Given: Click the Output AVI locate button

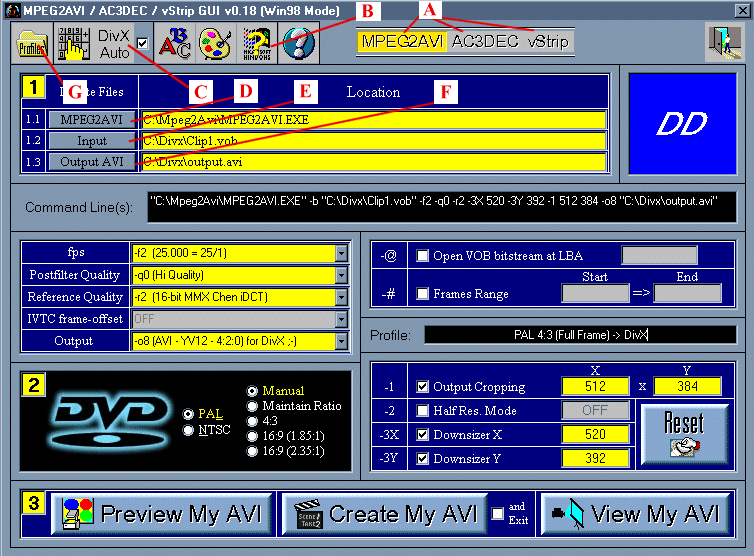Looking at the screenshot, I should pyautogui.click(x=91, y=162).
